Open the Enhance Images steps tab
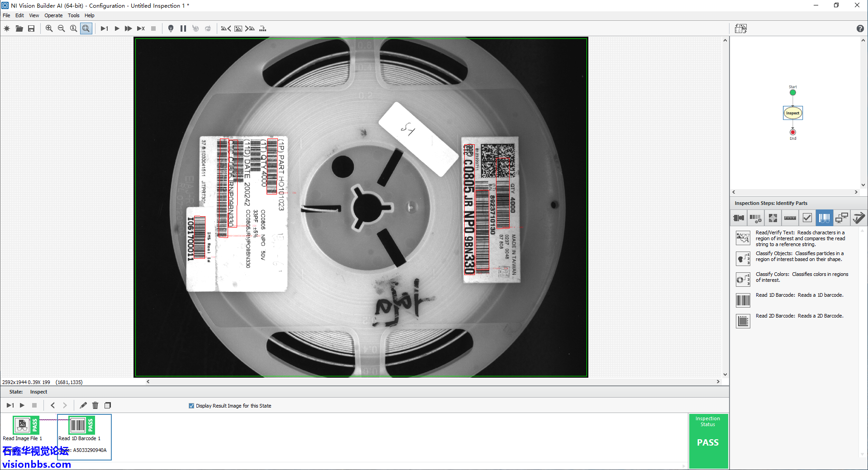 (x=755, y=218)
